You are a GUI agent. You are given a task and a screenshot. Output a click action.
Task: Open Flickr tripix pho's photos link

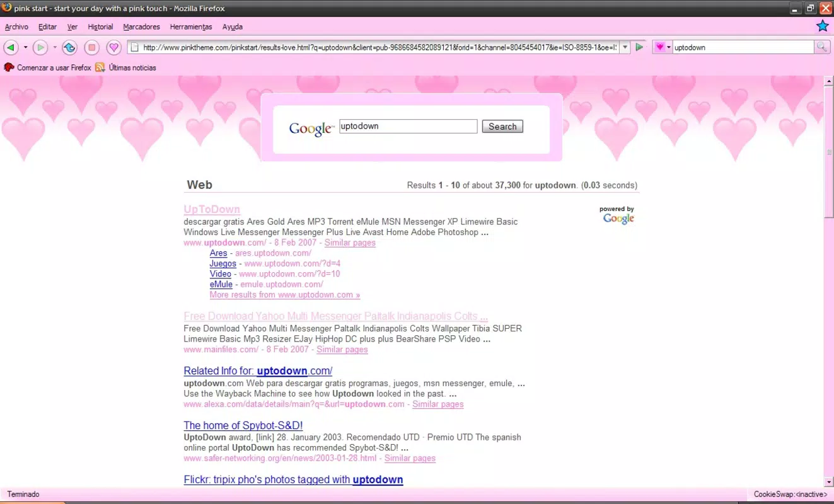293,479
